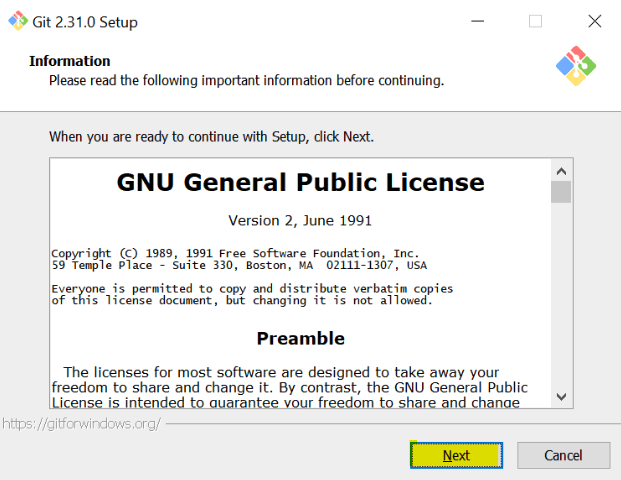Click the 'Version 2, June 1991' text
Viewport: 621px width, 480px height.
point(300,221)
